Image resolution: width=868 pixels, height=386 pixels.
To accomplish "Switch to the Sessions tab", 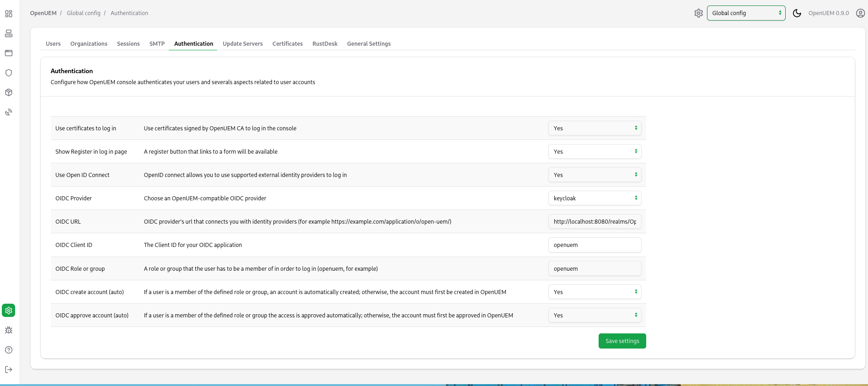I will [x=129, y=44].
